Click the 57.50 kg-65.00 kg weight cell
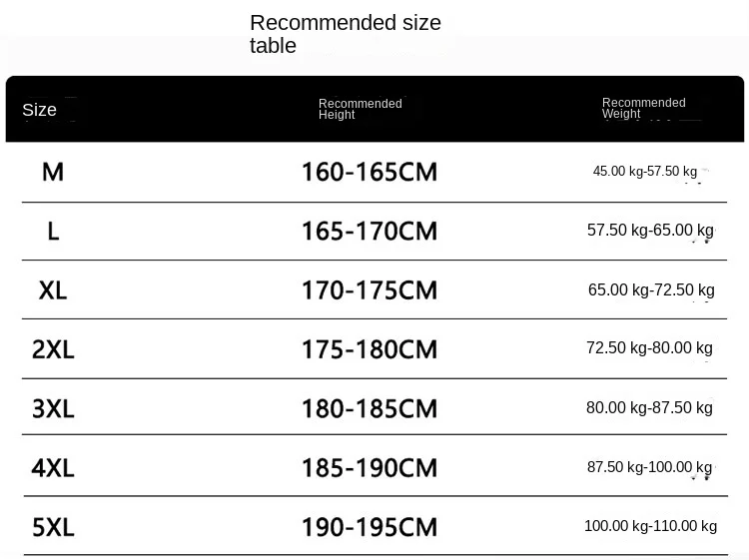The image size is (749, 560). point(650,231)
